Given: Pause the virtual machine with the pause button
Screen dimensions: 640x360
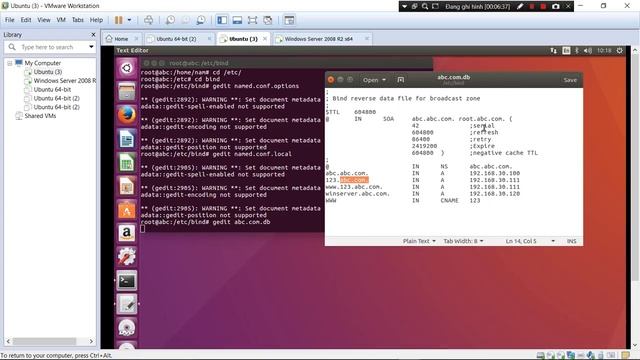Looking at the screenshot, I should coord(118,20).
